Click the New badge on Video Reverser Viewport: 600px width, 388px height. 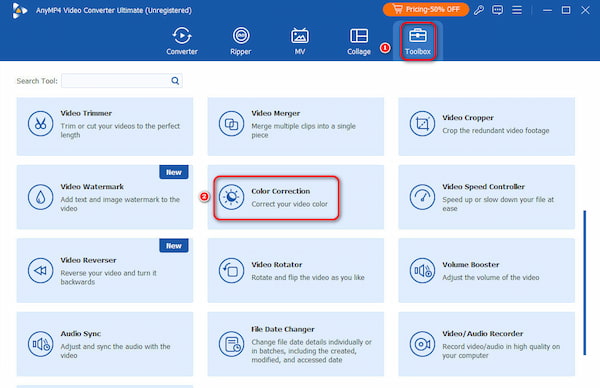(174, 246)
